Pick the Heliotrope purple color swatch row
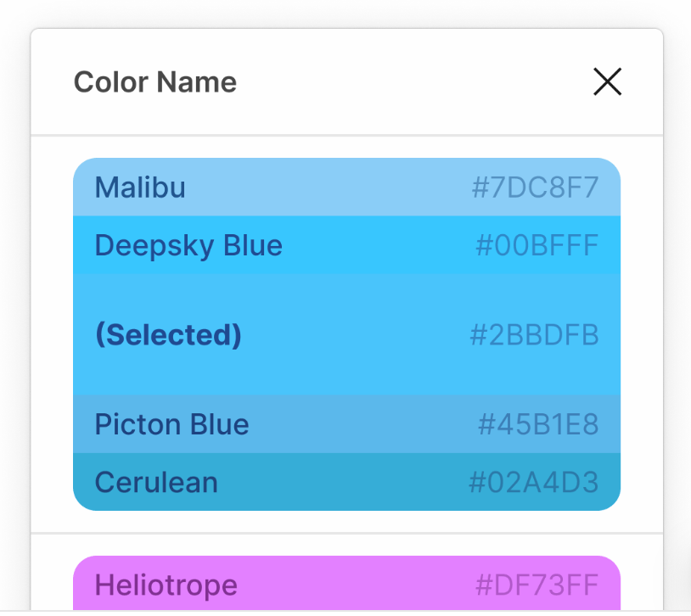 [x=346, y=585]
